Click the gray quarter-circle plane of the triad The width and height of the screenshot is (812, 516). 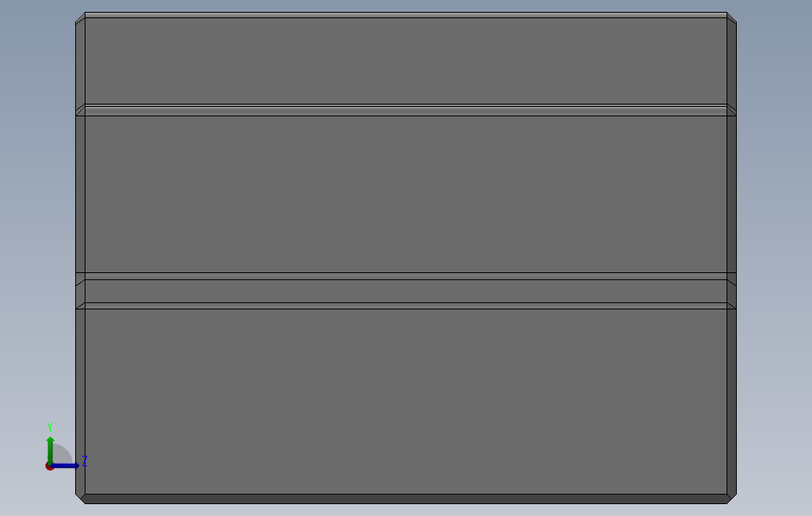pyautogui.click(x=63, y=453)
